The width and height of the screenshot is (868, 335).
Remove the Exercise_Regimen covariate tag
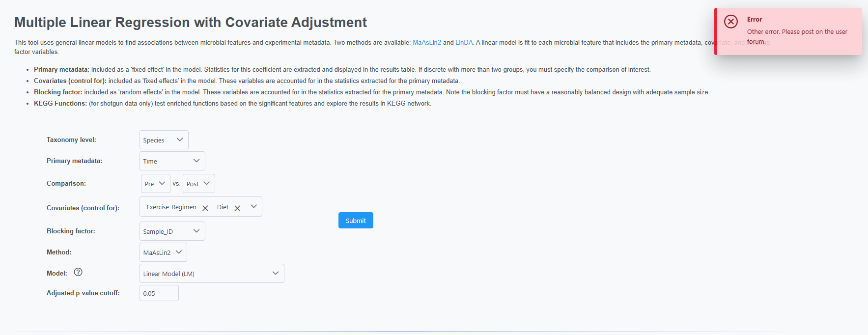click(x=205, y=208)
